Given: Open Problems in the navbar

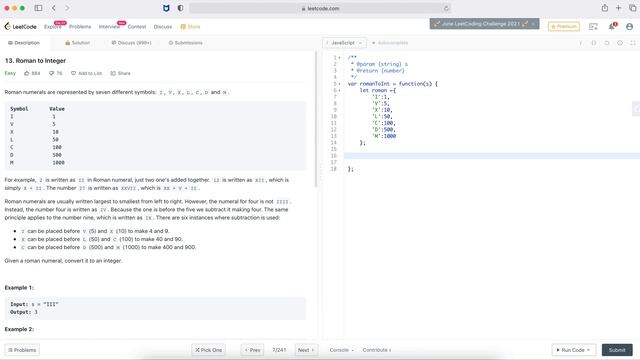Looking at the screenshot, I should [x=80, y=27].
